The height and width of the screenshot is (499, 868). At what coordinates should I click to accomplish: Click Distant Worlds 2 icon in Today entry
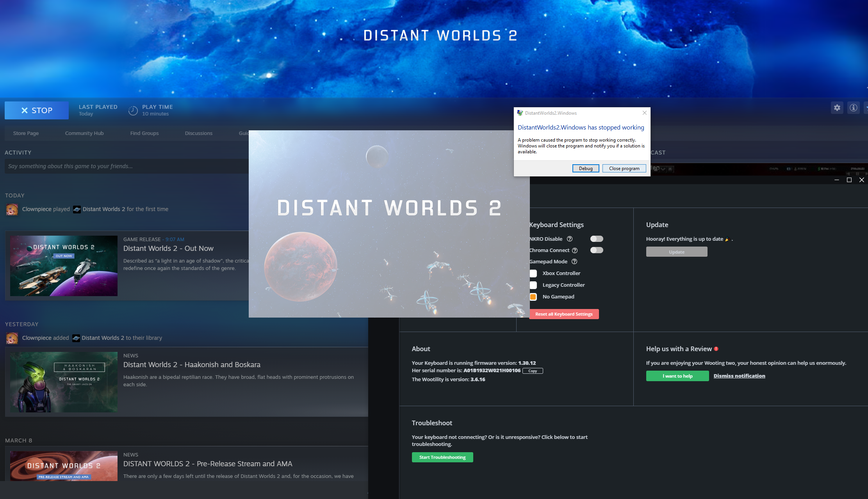(x=77, y=210)
